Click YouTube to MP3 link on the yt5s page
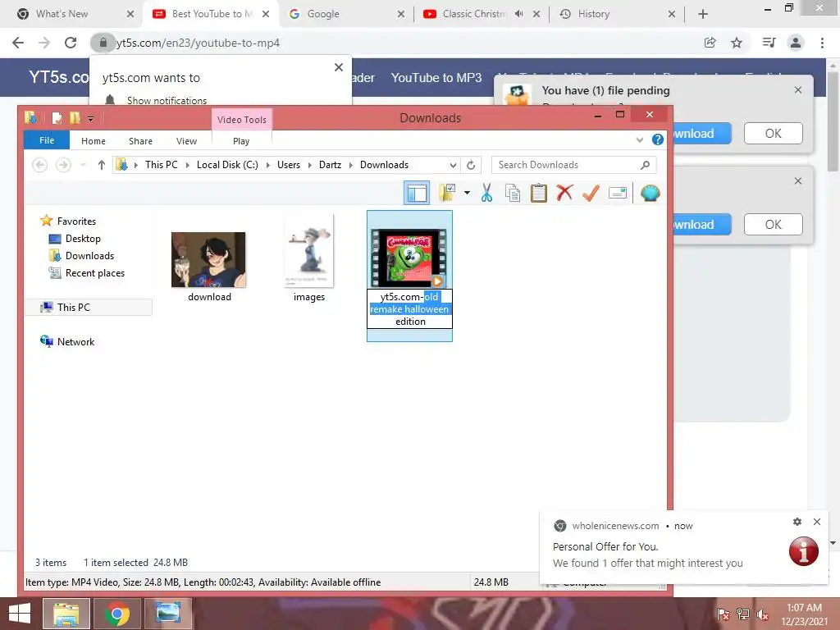The height and width of the screenshot is (630, 840). [436, 78]
